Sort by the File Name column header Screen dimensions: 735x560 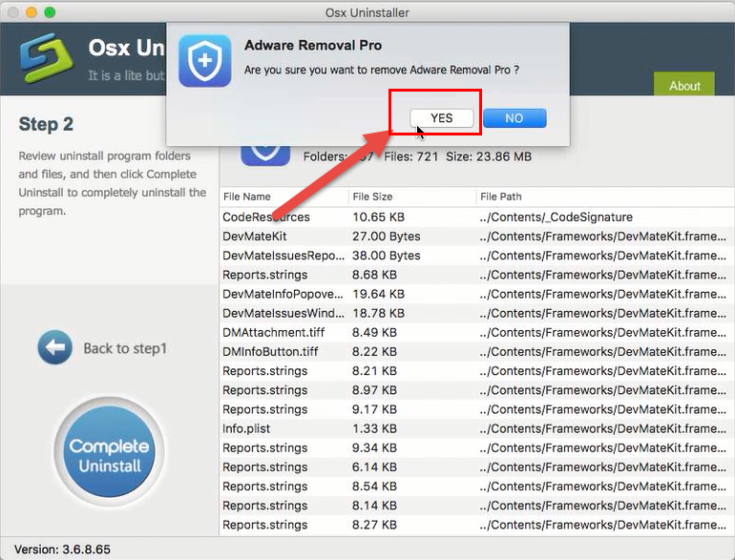tap(283, 197)
